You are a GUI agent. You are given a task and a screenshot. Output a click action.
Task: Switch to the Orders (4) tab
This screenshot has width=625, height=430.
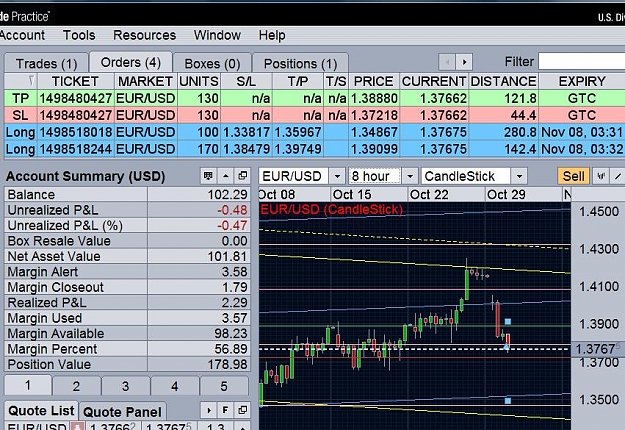tap(131, 62)
